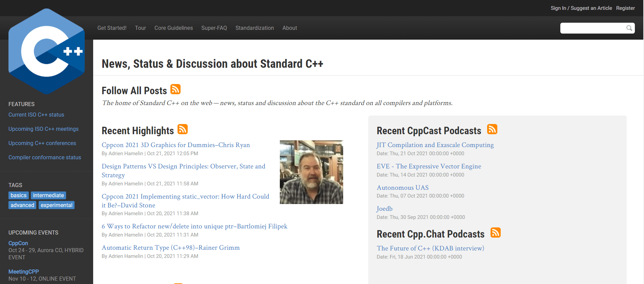The width and height of the screenshot is (644, 284).
Task: Select the experimental tag
Action: coord(57,205)
